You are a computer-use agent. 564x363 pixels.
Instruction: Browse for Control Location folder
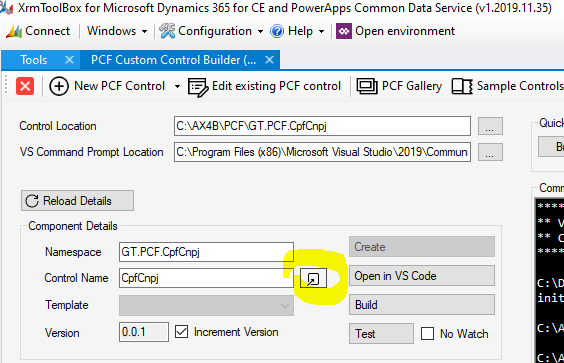tap(490, 126)
